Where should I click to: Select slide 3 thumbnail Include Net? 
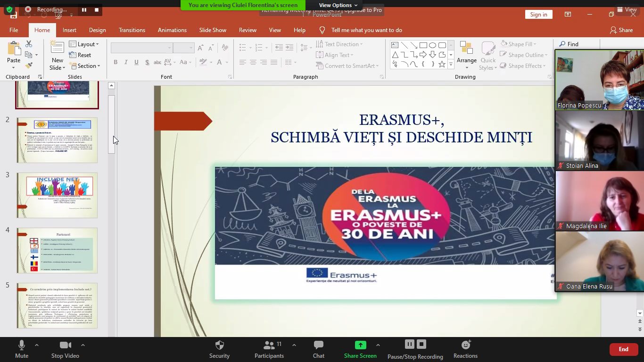[57, 195]
